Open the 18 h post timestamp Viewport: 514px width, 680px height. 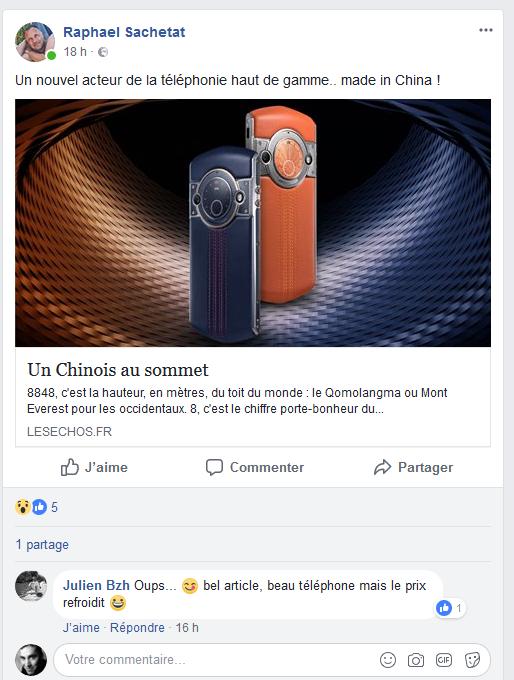pyautogui.click(x=75, y=52)
